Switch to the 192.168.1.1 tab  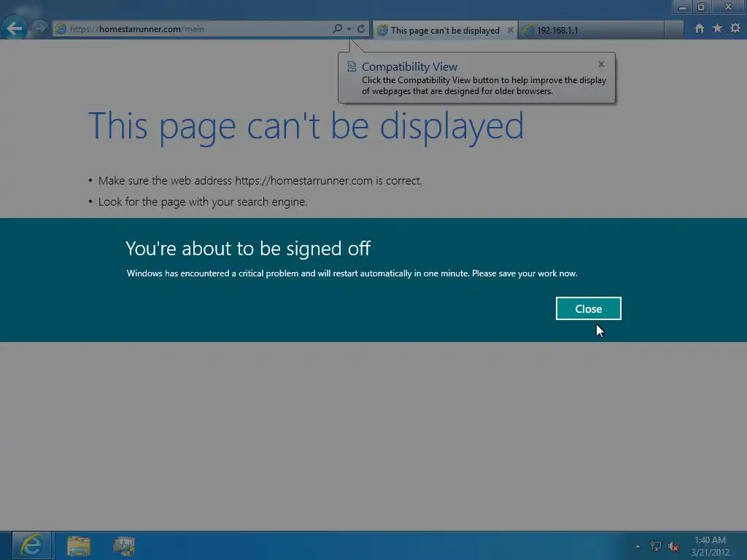pos(591,30)
